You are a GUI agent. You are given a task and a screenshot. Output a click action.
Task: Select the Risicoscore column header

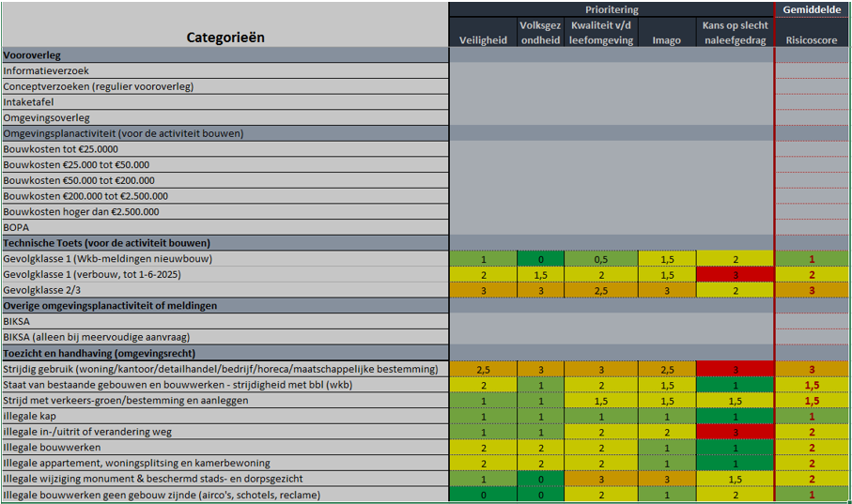[812, 39]
